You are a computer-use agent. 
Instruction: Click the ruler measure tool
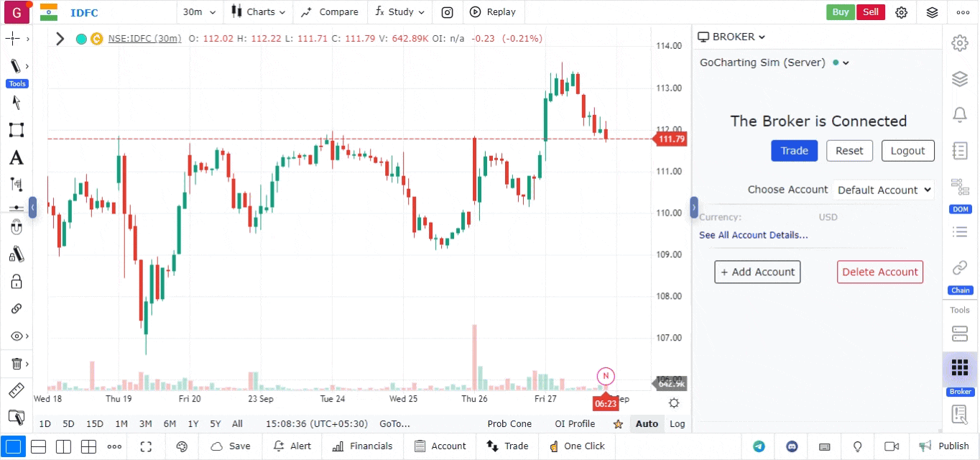16,391
